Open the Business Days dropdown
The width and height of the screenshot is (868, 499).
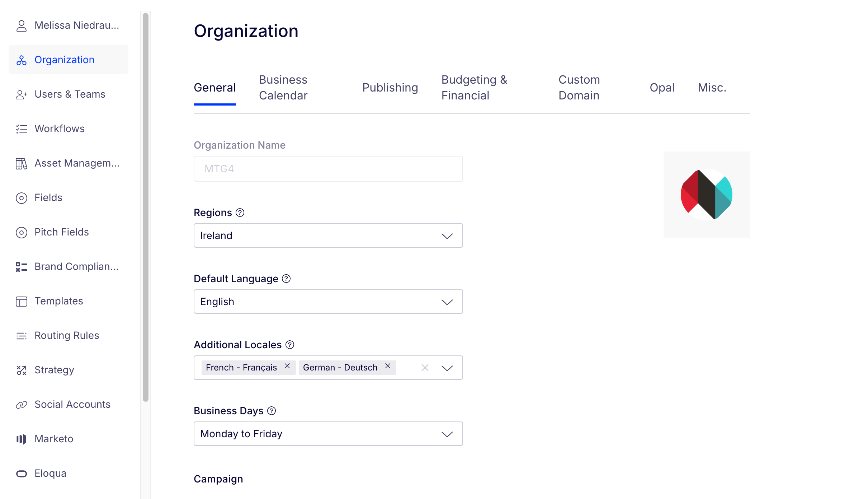point(328,434)
